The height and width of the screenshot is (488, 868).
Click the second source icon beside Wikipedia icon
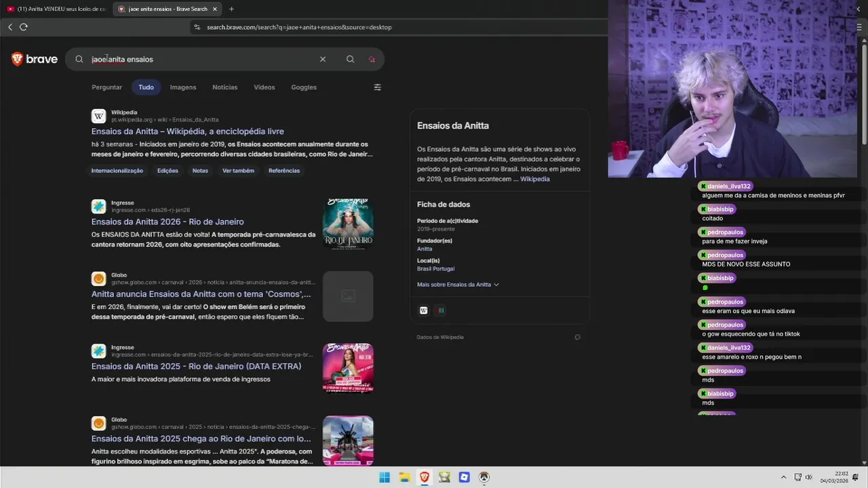click(441, 310)
